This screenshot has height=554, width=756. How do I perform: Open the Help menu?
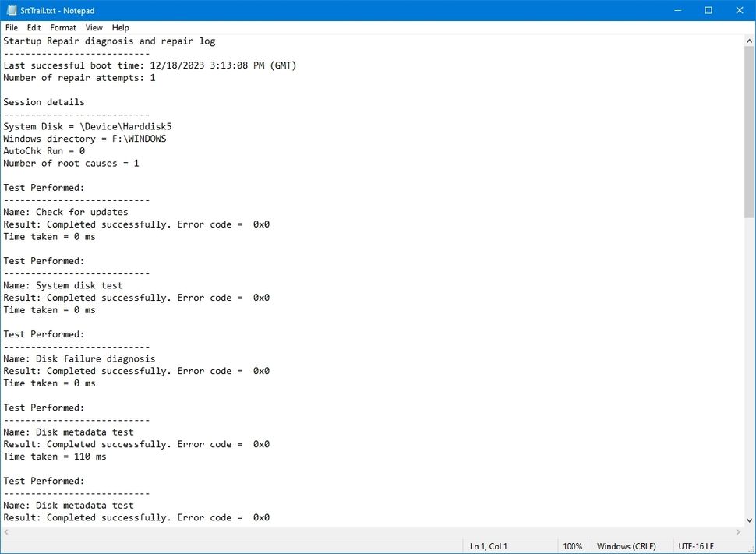(x=120, y=27)
